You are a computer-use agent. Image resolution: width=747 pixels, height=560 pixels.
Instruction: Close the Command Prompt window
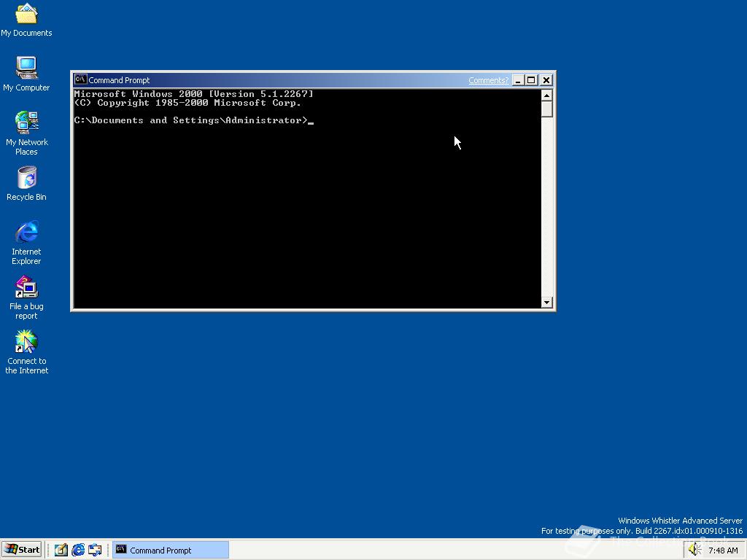546,80
